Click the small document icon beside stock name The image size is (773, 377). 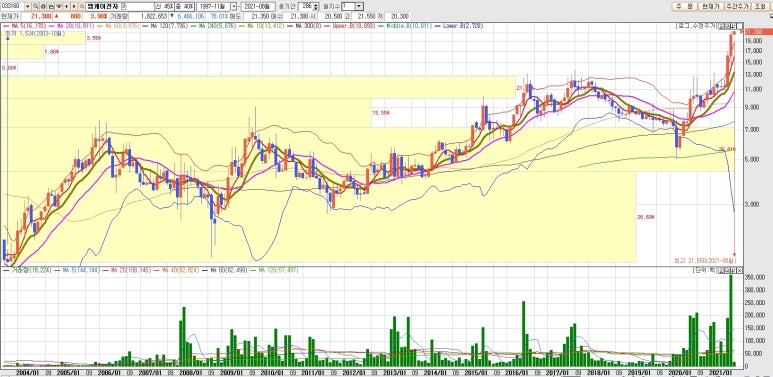(124, 6)
